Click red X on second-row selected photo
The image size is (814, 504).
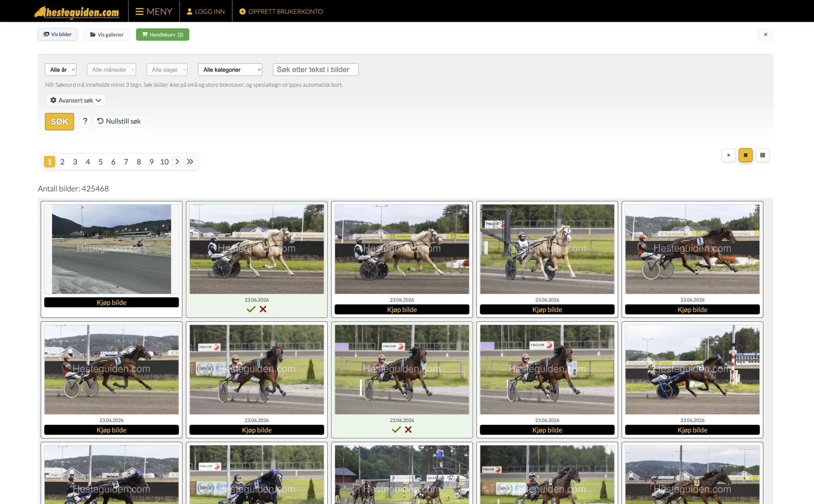[x=408, y=429]
